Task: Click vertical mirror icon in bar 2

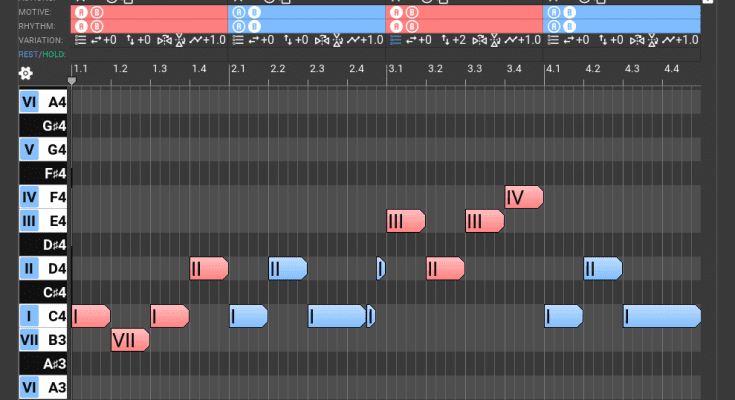Action: 337,40
